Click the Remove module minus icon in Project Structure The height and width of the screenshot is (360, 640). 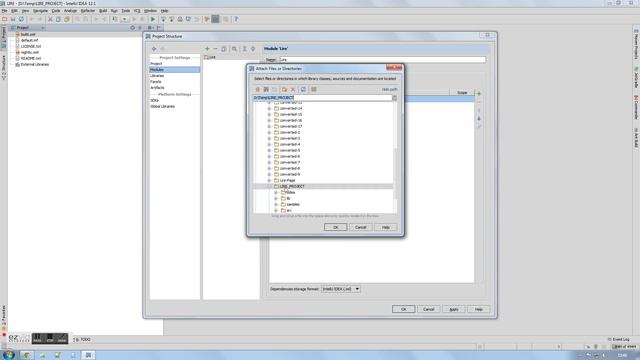click(x=216, y=49)
